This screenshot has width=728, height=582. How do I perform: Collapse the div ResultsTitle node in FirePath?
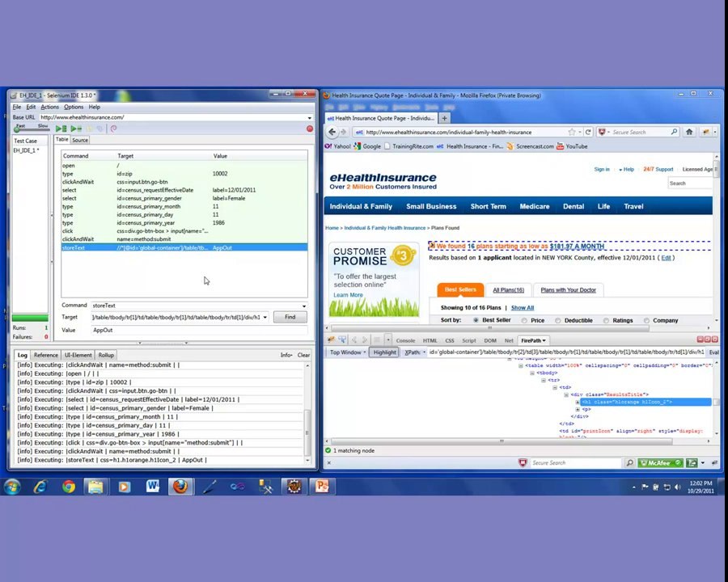[566, 394]
